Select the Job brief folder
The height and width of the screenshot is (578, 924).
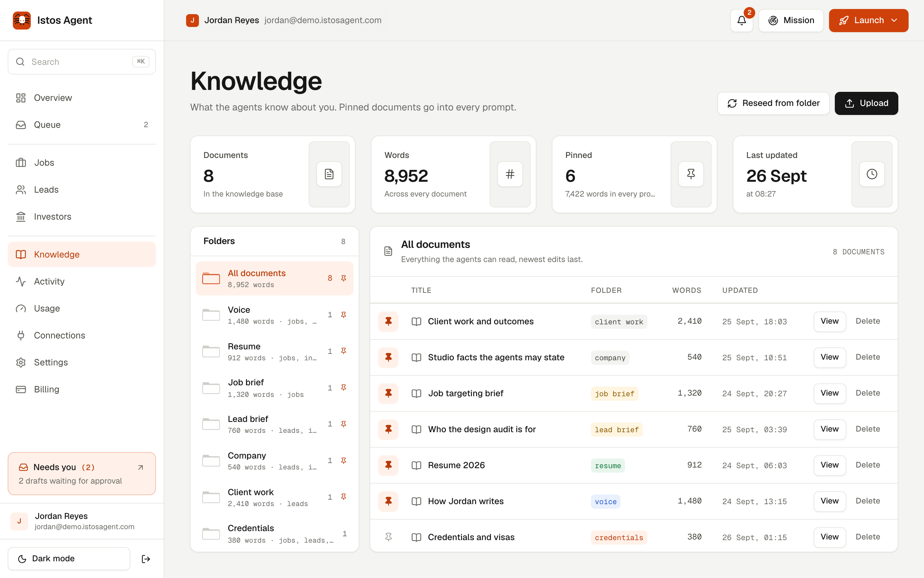pyautogui.click(x=275, y=388)
